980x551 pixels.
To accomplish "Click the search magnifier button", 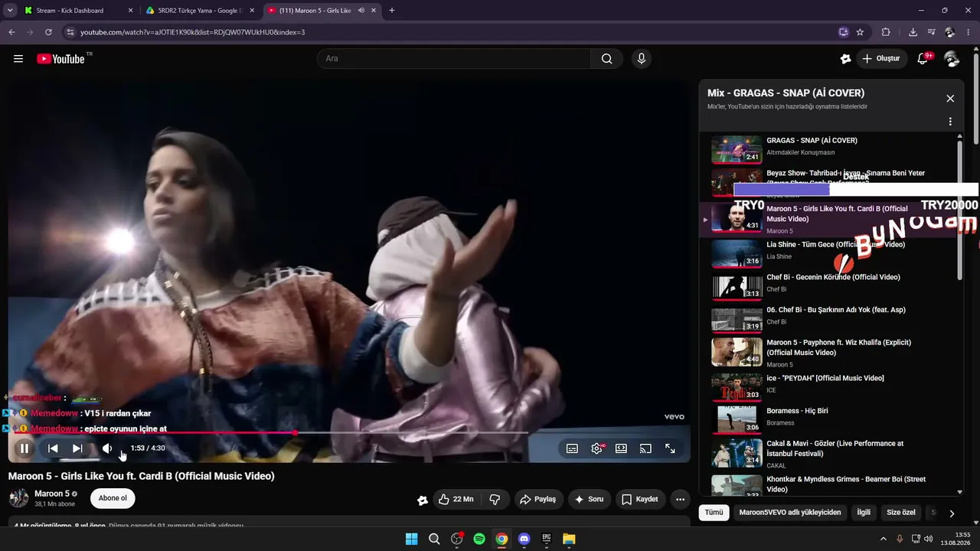I will (607, 59).
